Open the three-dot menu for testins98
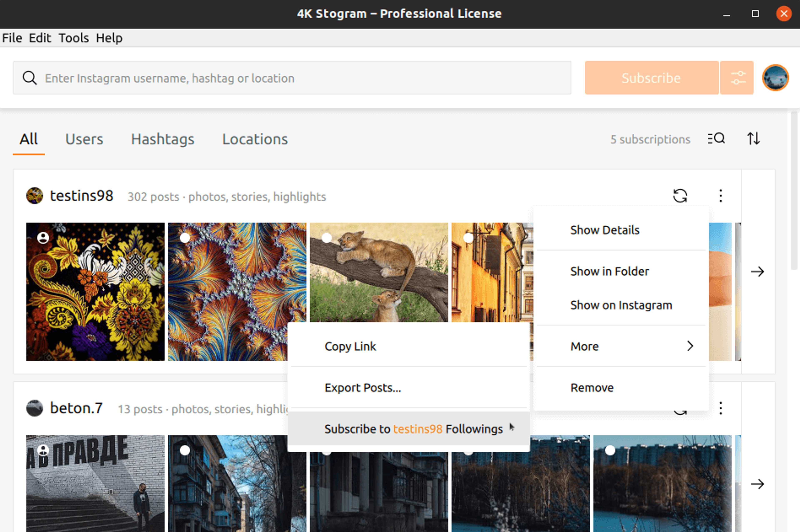Screen dimensions: 800x532 point(721,196)
